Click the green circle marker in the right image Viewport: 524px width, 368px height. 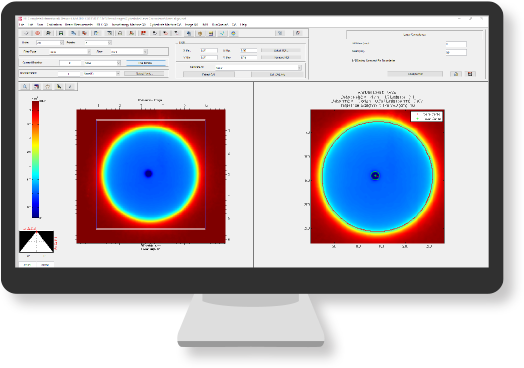coord(375,175)
